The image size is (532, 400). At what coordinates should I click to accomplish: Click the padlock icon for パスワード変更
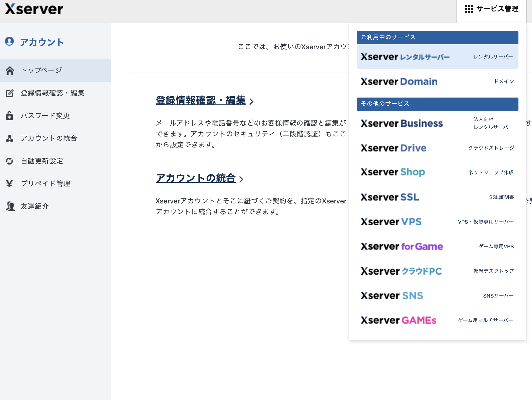(10, 116)
